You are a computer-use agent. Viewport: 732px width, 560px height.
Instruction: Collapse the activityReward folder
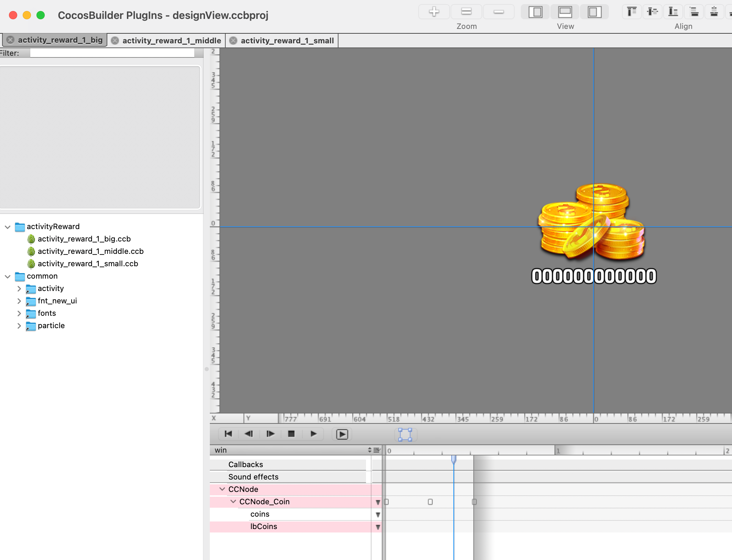click(8, 227)
